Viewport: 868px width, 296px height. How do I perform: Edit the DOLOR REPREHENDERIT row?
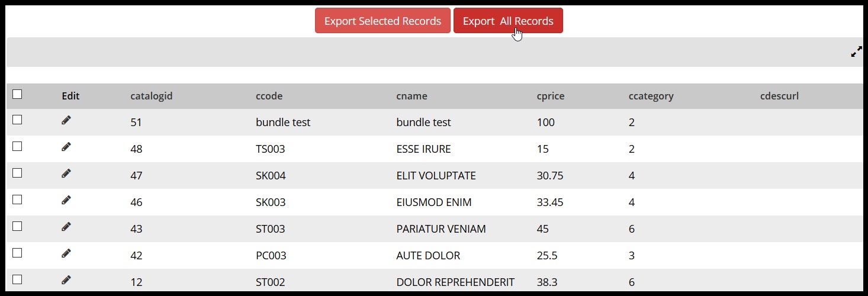(x=66, y=280)
